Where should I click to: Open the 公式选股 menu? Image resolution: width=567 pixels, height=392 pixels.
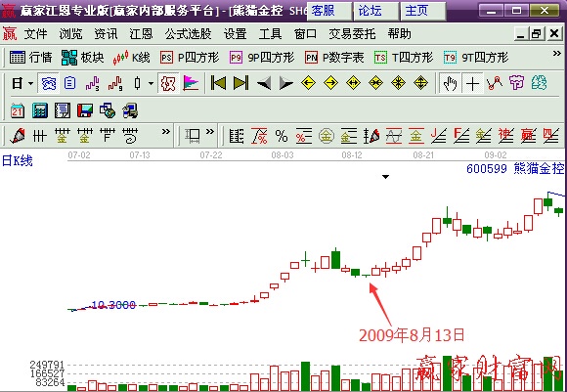(x=188, y=34)
